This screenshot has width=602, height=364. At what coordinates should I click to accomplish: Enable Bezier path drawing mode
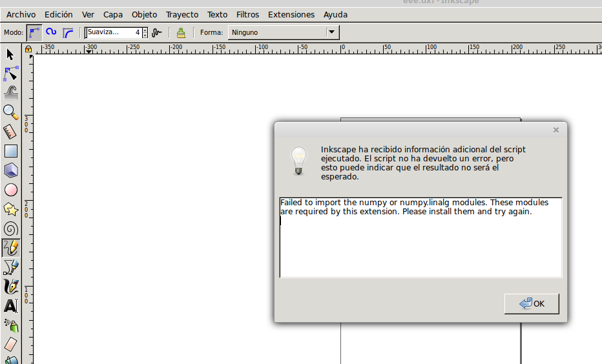click(x=34, y=32)
